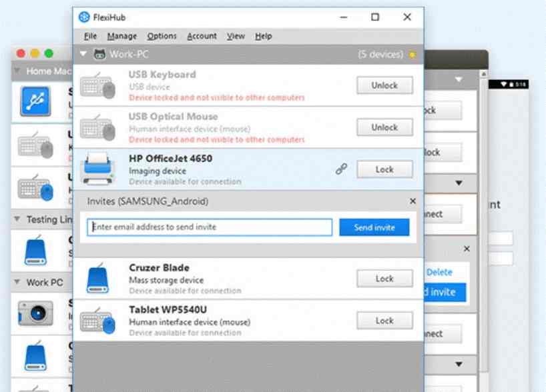
Task: Click gray keyboard-mouse icon under Home Mac
Action: (35, 145)
